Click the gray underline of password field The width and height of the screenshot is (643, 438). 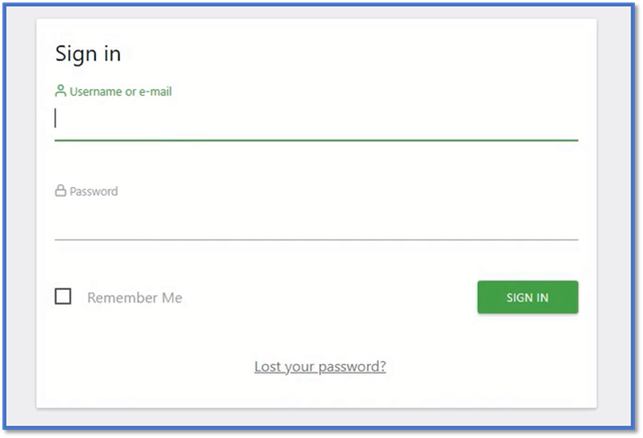point(316,240)
